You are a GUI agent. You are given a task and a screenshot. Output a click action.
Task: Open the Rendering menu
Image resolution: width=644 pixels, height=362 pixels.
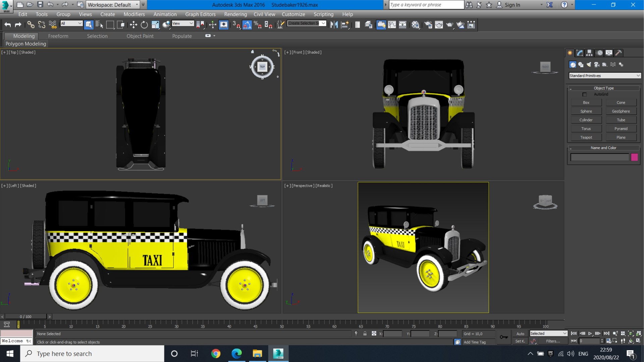point(235,14)
